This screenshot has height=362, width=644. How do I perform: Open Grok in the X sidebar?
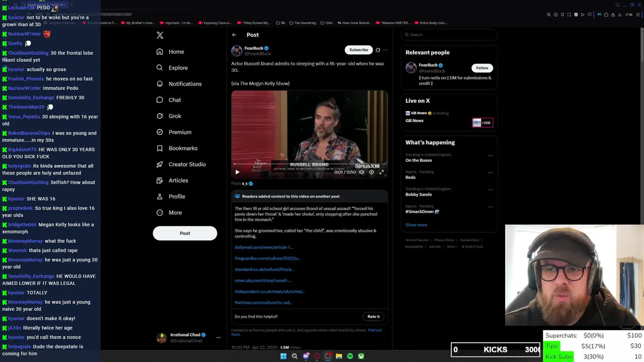(x=169, y=116)
